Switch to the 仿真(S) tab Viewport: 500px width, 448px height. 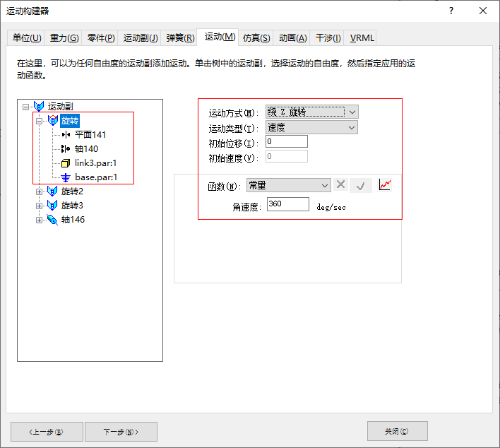coord(256,38)
